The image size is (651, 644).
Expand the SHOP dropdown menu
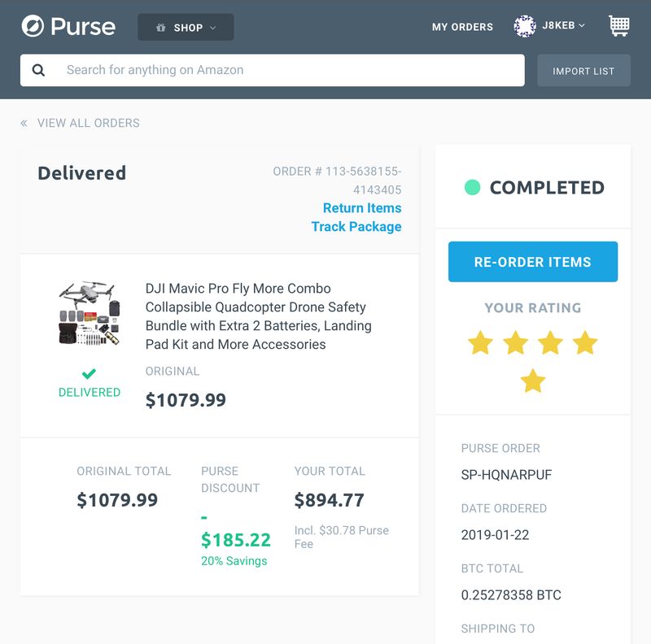pyautogui.click(x=186, y=28)
